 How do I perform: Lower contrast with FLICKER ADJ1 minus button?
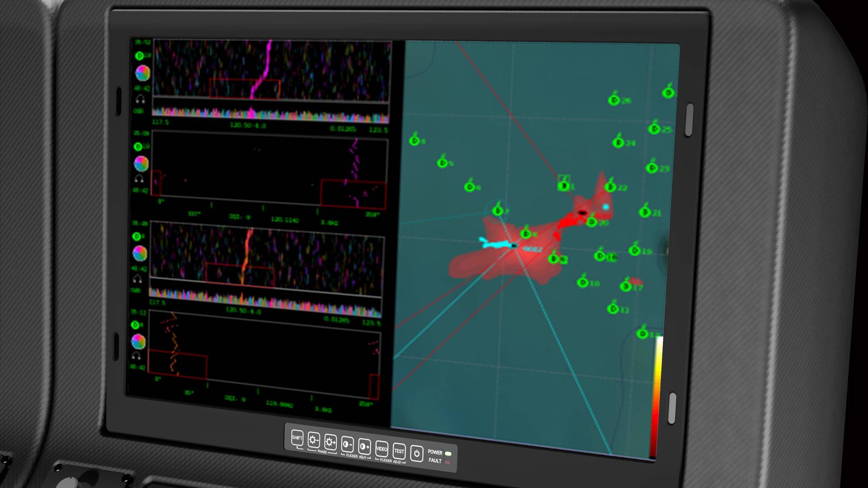347,444
